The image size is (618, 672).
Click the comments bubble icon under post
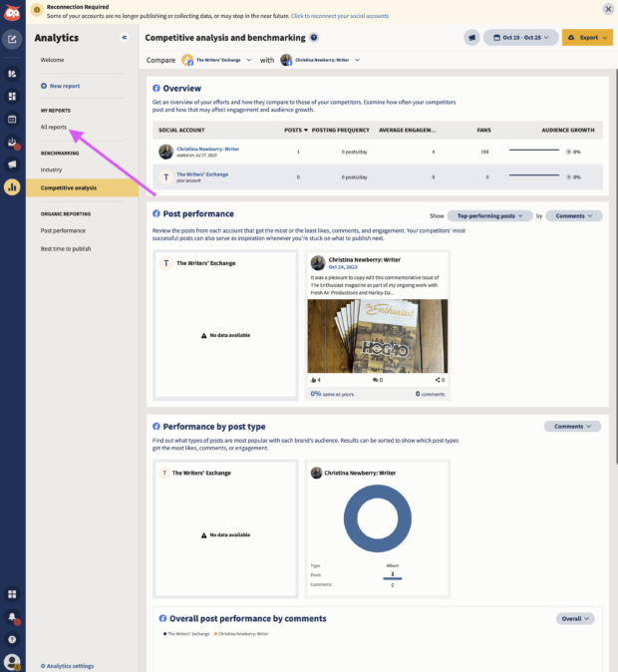point(375,380)
